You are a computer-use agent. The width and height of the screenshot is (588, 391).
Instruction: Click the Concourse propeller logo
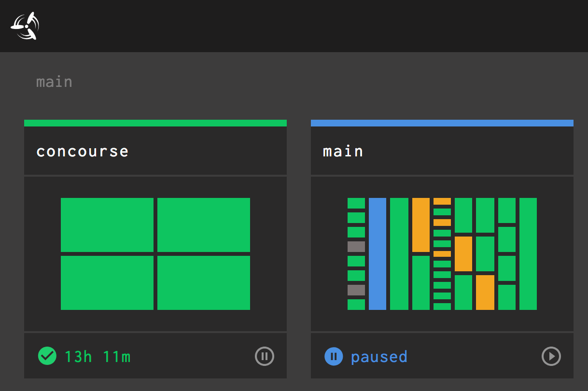pos(25,26)
